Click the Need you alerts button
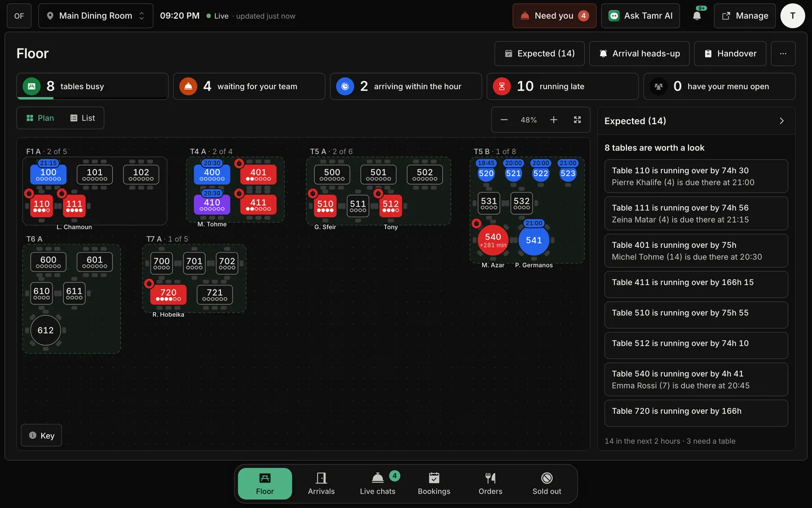Screen dimensions: 812x508 (554, 16)
